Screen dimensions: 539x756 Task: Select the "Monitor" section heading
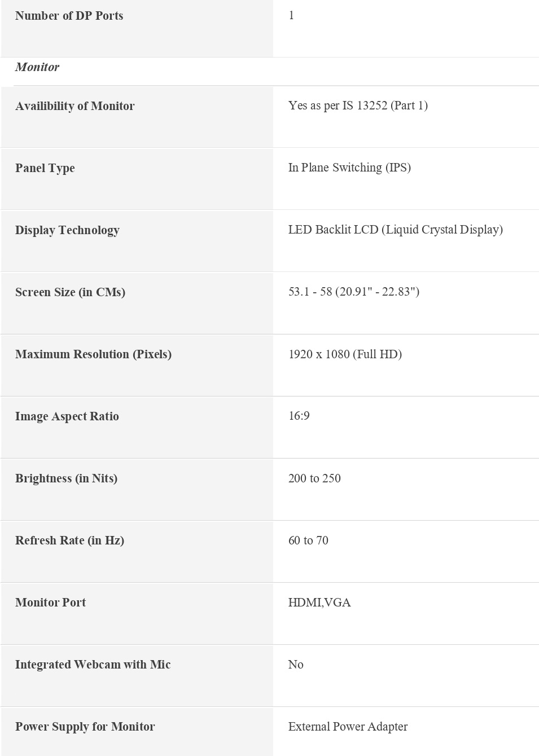(x=37, y=67)
